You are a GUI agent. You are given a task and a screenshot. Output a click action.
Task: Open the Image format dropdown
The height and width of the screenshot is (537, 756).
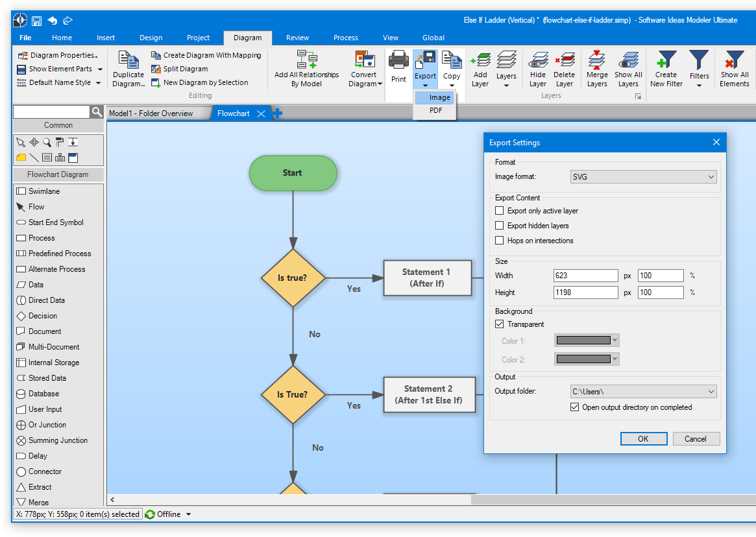click(643, 176)
